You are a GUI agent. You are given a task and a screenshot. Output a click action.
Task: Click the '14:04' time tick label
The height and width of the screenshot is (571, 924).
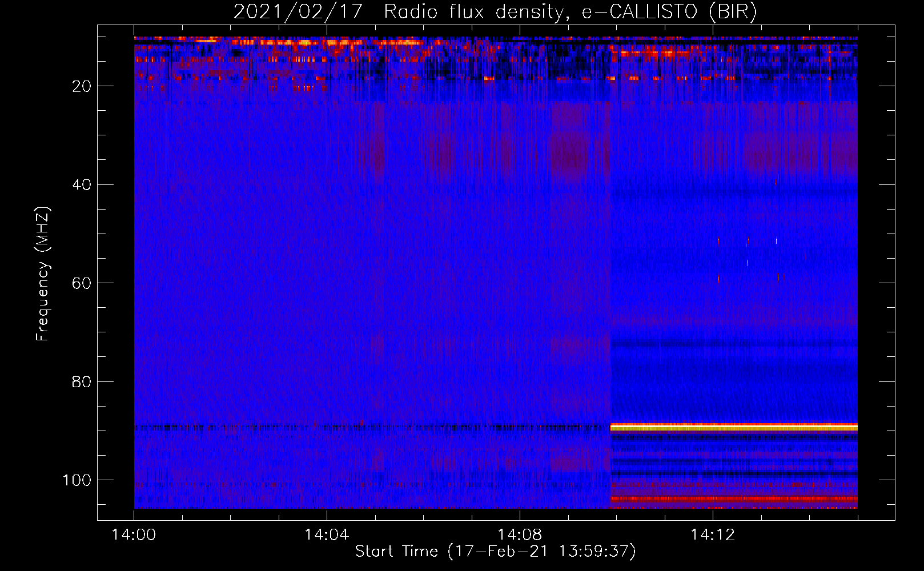coord(327,535)
